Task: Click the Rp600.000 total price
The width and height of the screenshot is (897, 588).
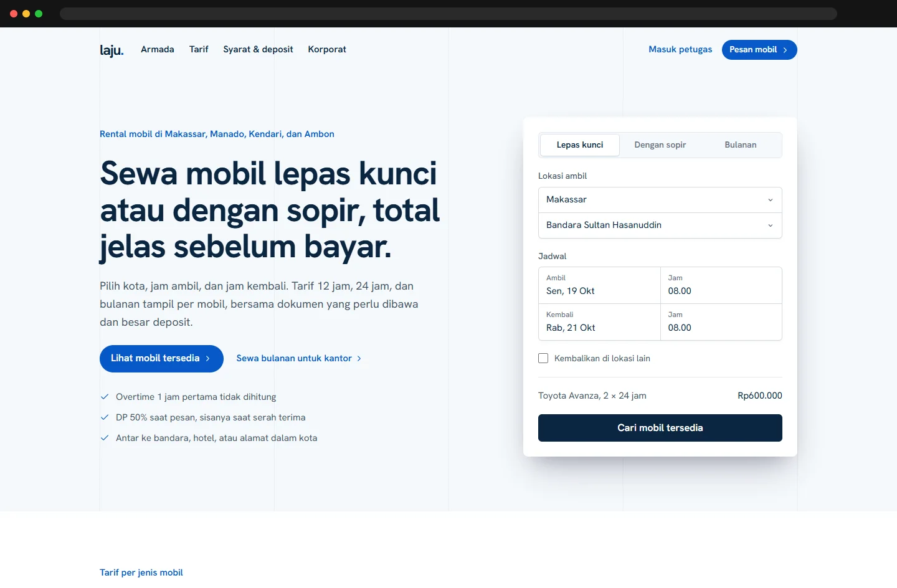Action: point(760,396)
